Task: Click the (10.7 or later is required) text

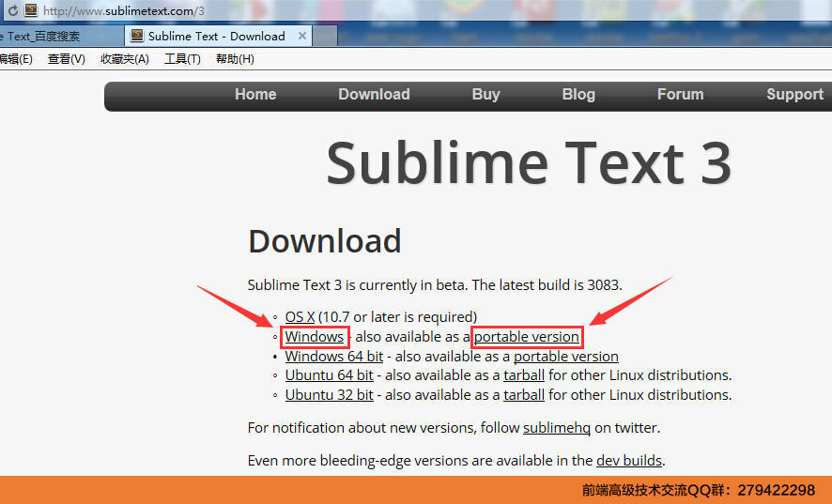Action: click(397, 317)
